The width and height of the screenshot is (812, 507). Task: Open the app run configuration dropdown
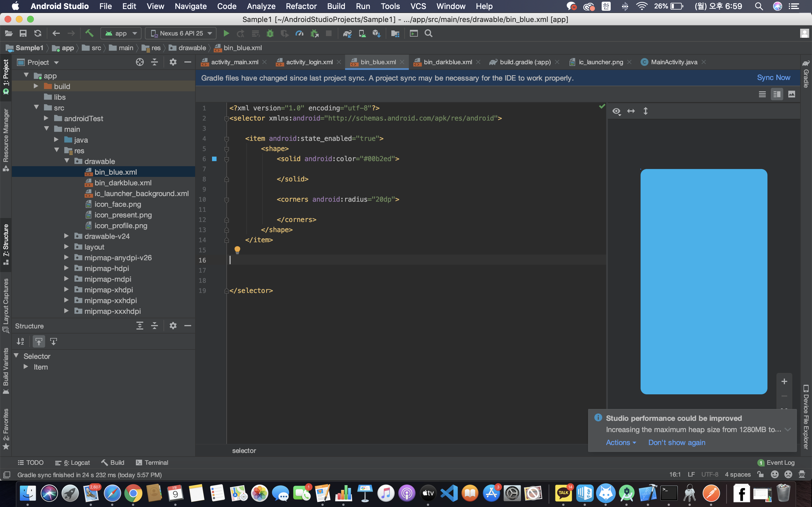(x=121, y=33)
